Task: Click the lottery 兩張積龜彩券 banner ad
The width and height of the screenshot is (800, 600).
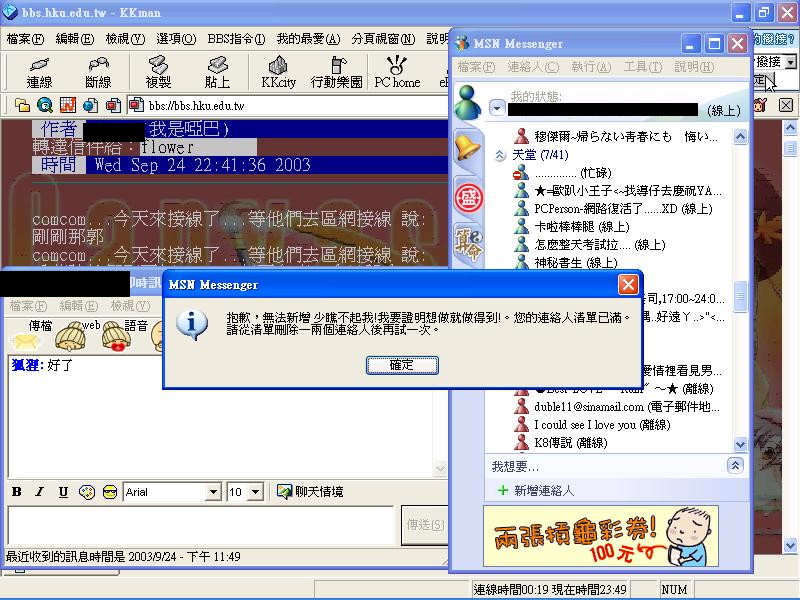Action: [x=601, y=536]
